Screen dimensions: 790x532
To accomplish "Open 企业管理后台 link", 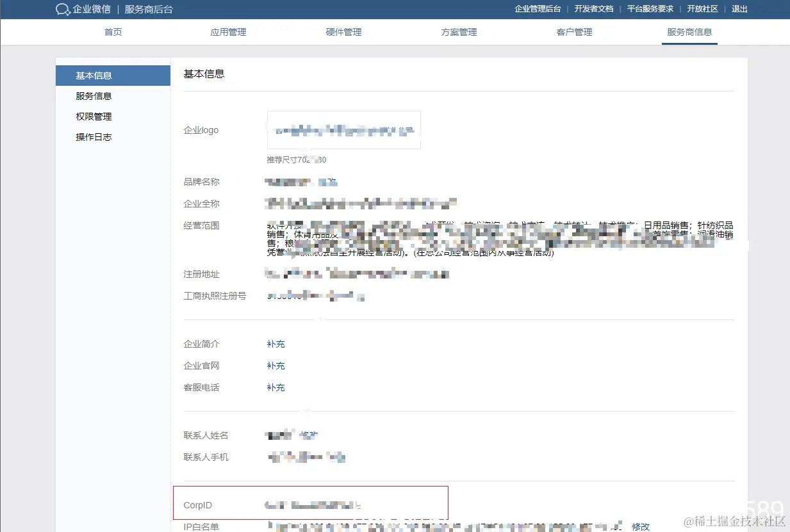I will [538, 9].
